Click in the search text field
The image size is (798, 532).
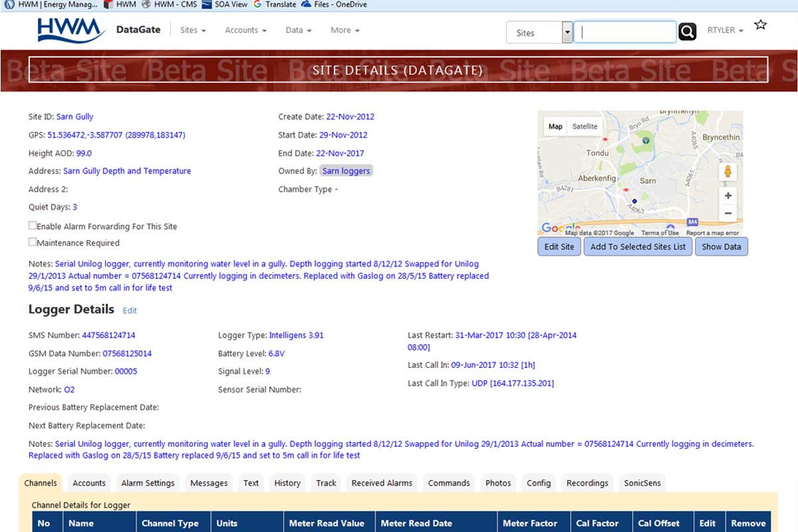[x=625, y=33]
